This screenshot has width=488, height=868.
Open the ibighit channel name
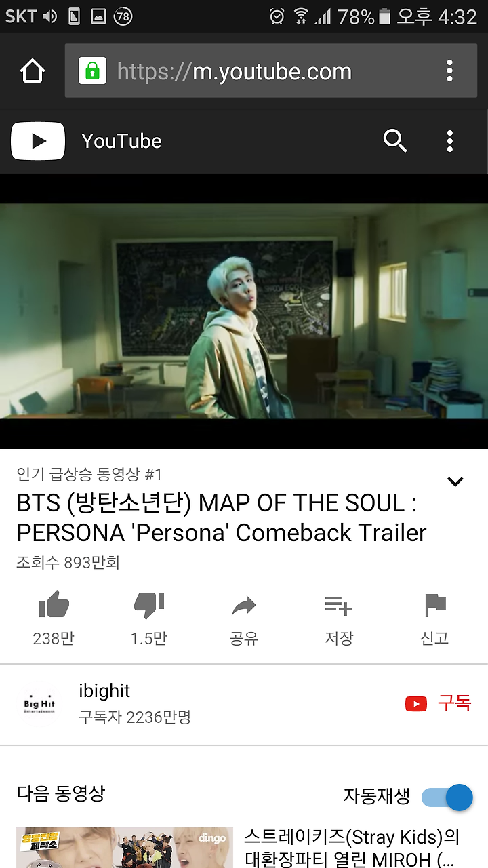click(x=104, y=691)
